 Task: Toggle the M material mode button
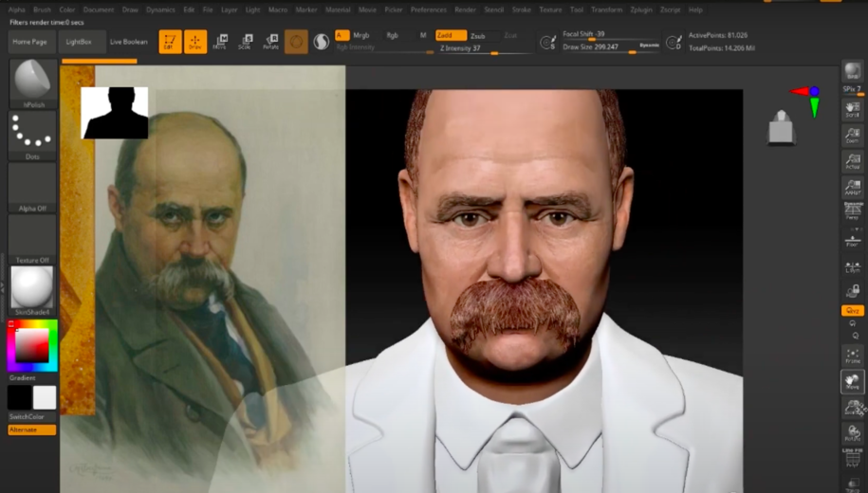(423, 35)
